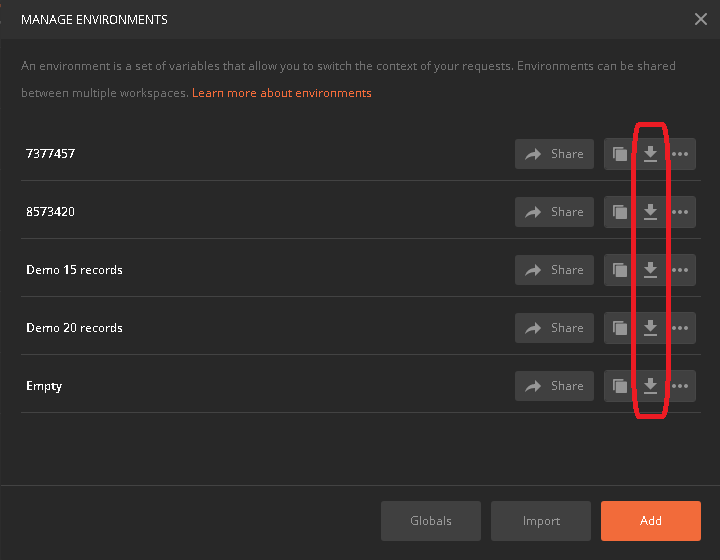Open the Globals editor
The width and height of the screenshot is (720, 560).
[x=431, y=521]
